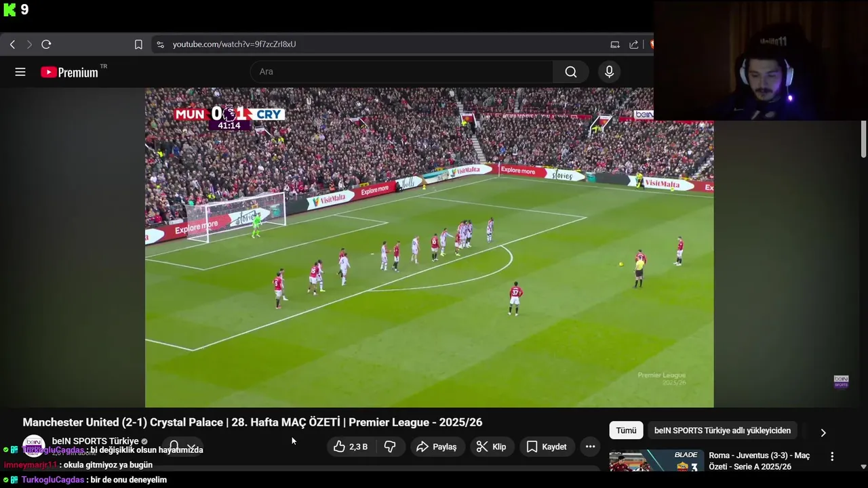The width and height of the screenshot is (868, 488).
Task: Start voice search with microphone icon
Action: [609, 72]
